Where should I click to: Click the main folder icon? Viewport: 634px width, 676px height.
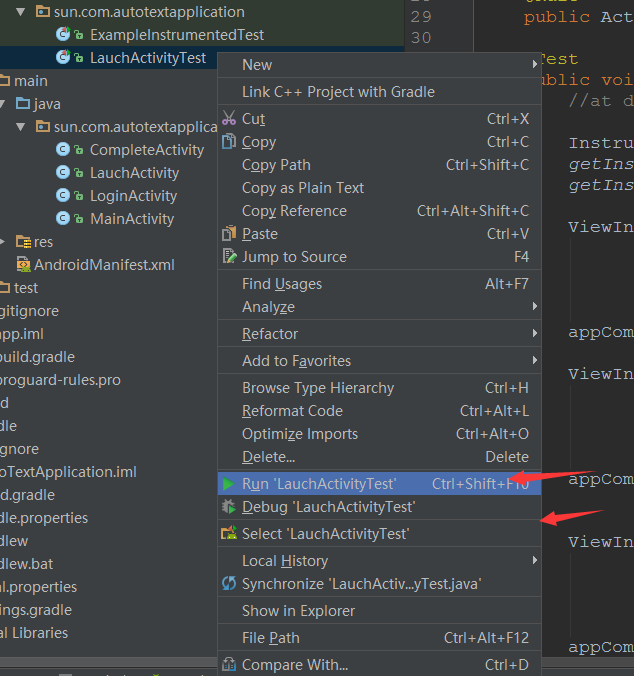[x=5, y=80]
